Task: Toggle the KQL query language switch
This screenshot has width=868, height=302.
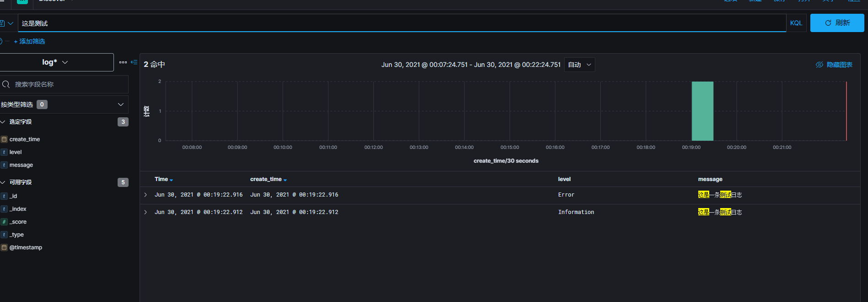Action: [796, 23]
